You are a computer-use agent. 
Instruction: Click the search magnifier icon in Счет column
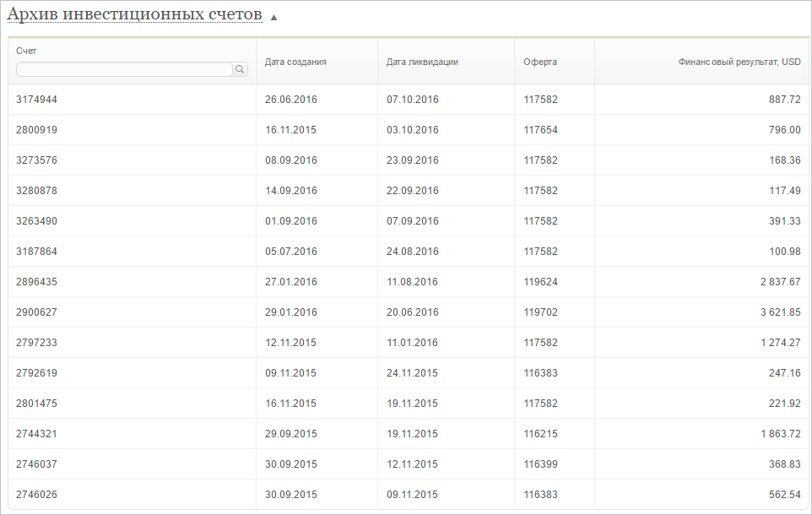[240, 70]
